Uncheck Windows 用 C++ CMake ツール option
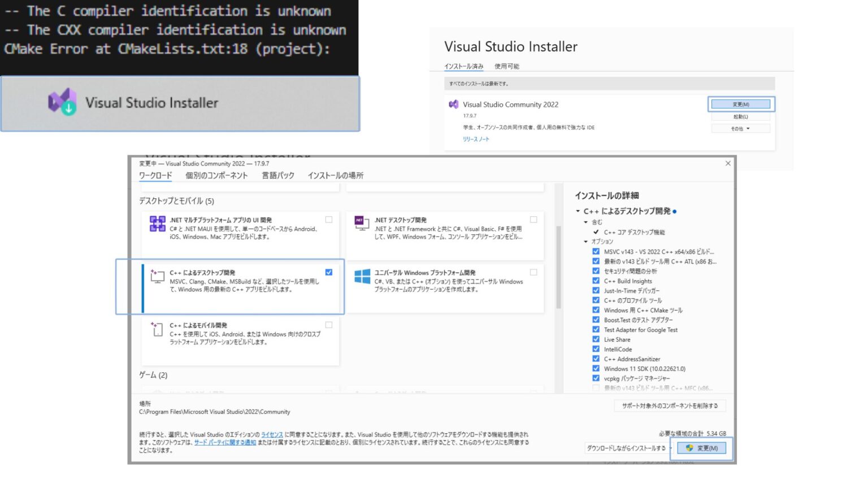The height and width of the screenshot is (488, 868). (596, 310)
